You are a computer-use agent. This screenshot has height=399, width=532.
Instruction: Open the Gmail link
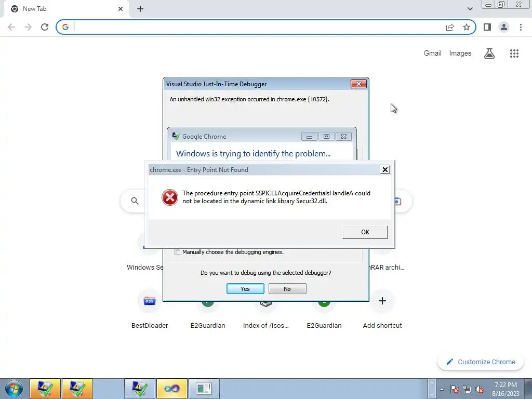[432, 54]
